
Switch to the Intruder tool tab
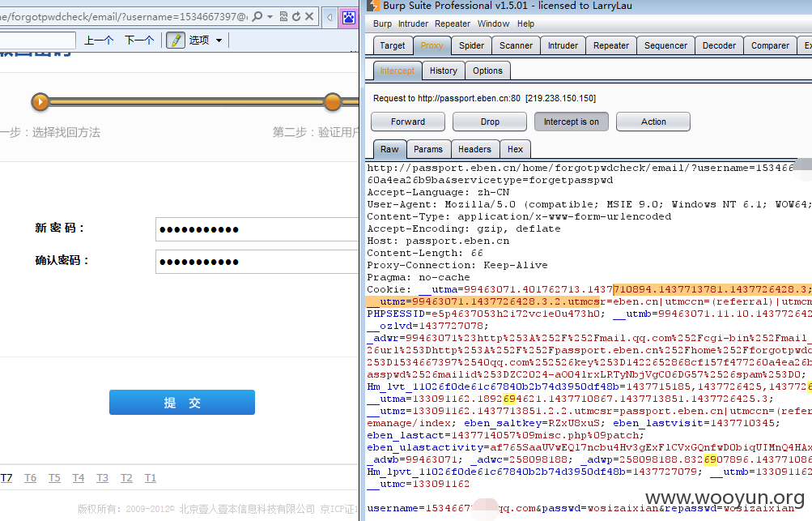(563, 45)
